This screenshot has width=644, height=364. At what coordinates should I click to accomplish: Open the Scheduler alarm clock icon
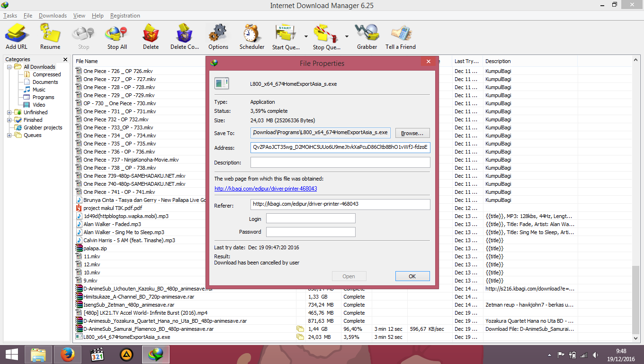pos(251,33)
